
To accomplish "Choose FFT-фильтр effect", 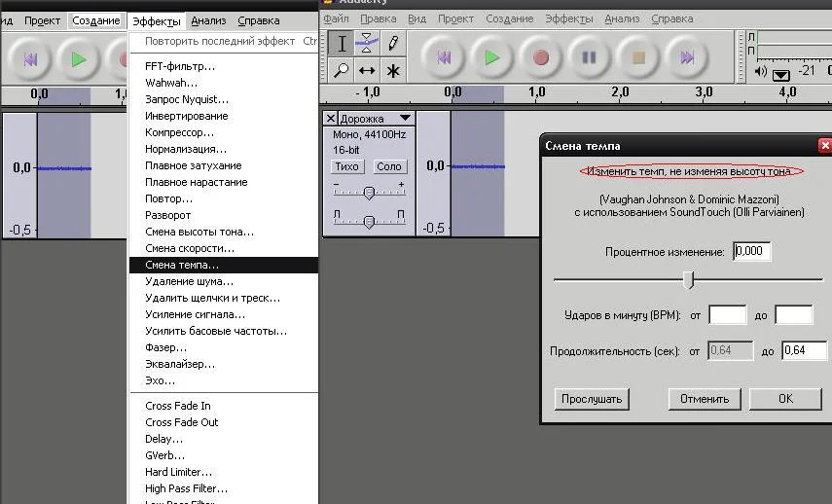I will [224, 66].
